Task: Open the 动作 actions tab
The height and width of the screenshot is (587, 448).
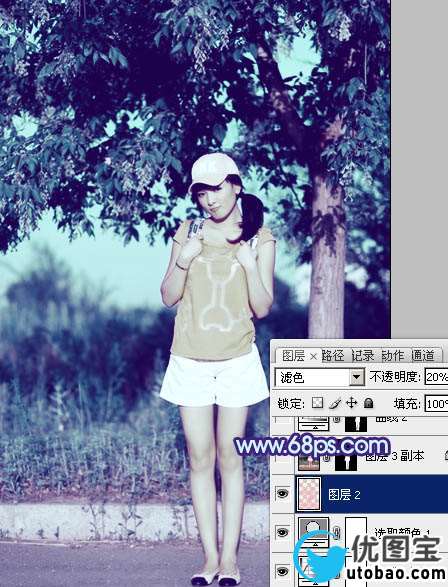Action: point(393,355)
